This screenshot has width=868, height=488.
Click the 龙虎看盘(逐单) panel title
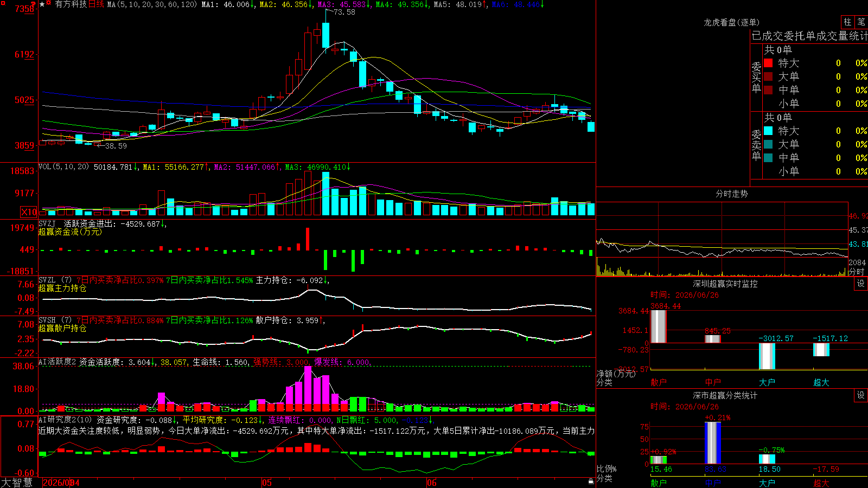tap(731, 22)
